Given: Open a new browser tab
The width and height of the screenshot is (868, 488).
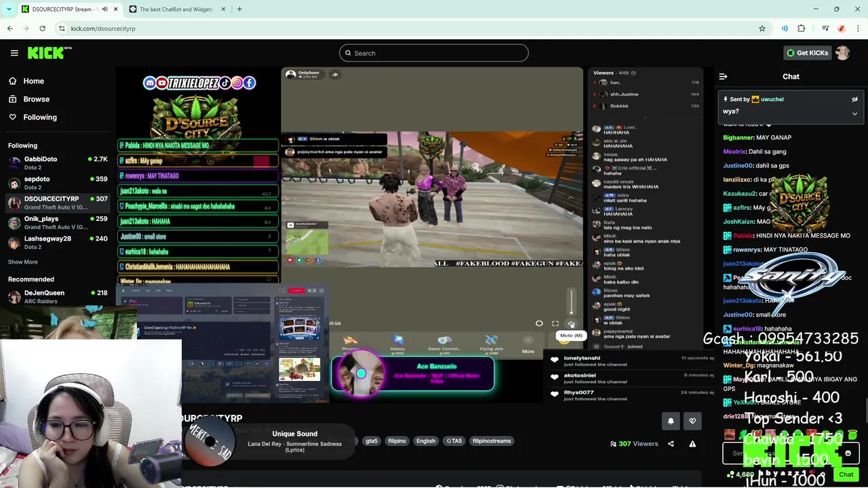Looking at the screenshot, I should [x=239, y=9].
